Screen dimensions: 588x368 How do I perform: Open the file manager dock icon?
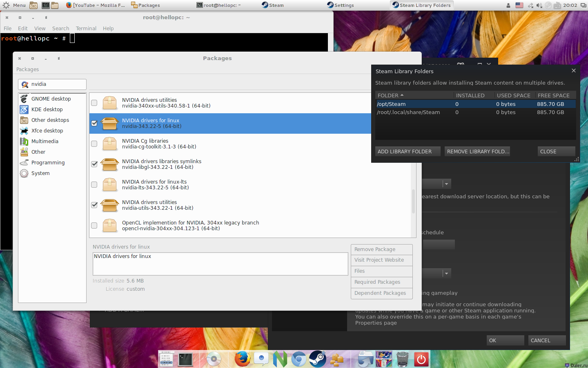[x=365, y=359]
